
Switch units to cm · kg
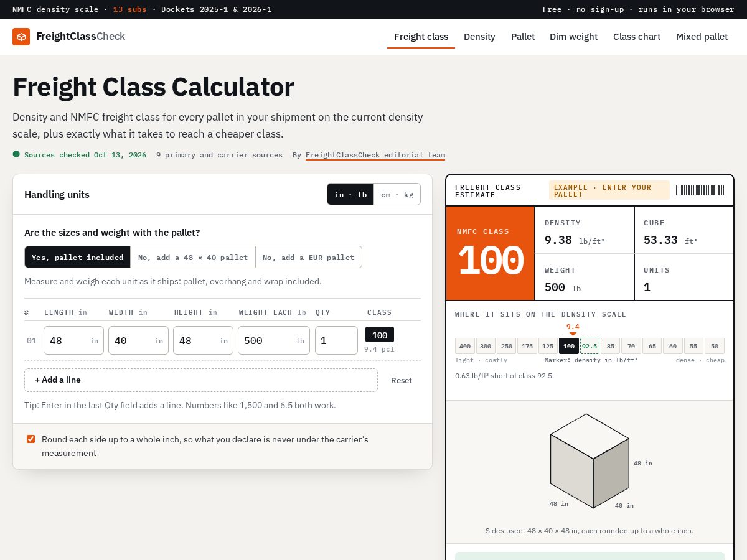[397, 194]
